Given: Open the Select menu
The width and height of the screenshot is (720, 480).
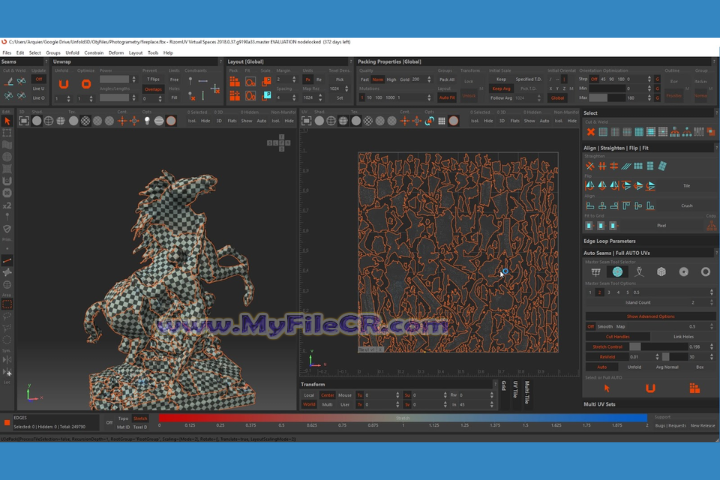Looking at the screenshot, I should point(35,53).
